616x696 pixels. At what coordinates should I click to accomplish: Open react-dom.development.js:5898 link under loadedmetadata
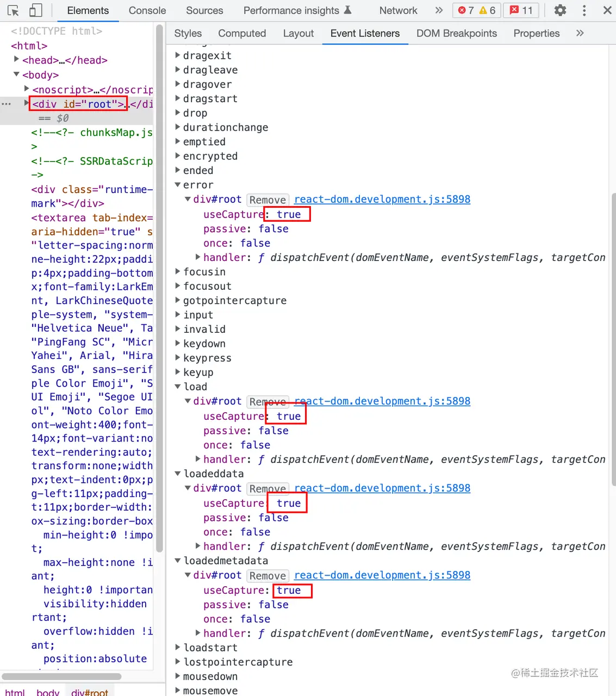pos(382,575)
